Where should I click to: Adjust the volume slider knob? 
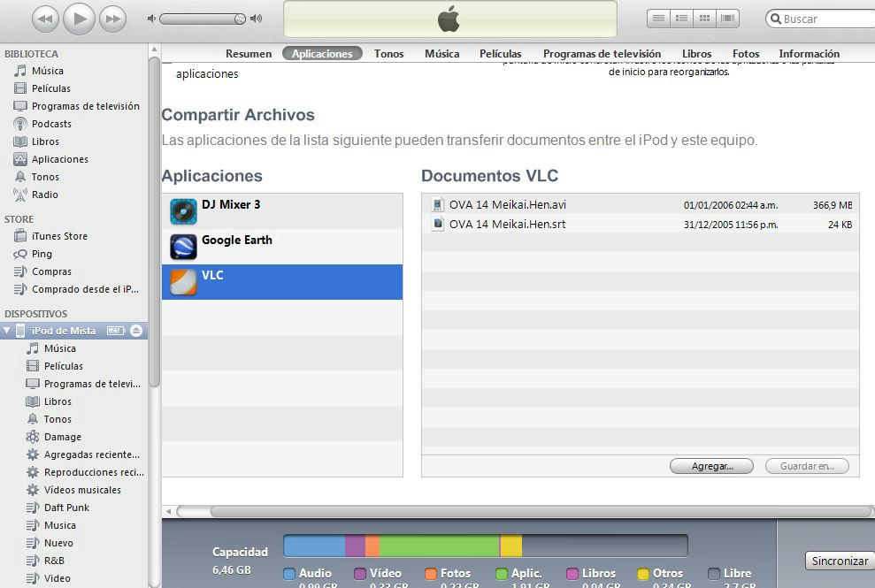(240, 19)
